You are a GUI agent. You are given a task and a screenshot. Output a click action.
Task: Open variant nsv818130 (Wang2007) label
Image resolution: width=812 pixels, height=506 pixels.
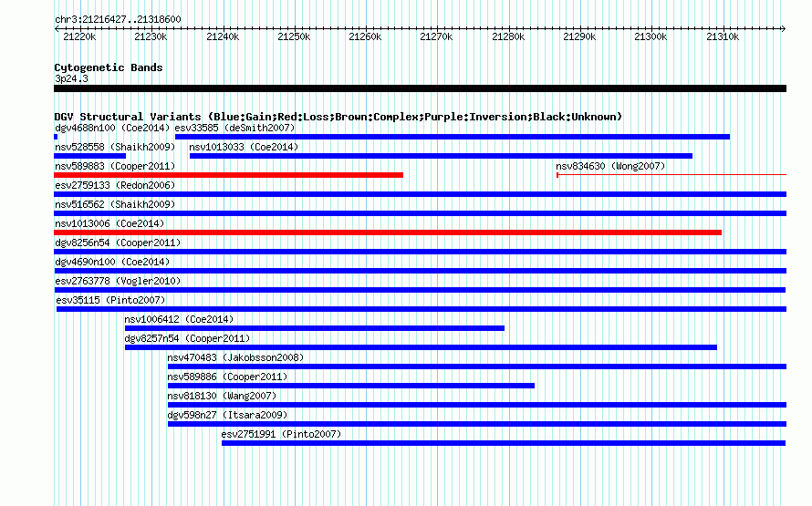pyautogui.click(x=223, y=396)
